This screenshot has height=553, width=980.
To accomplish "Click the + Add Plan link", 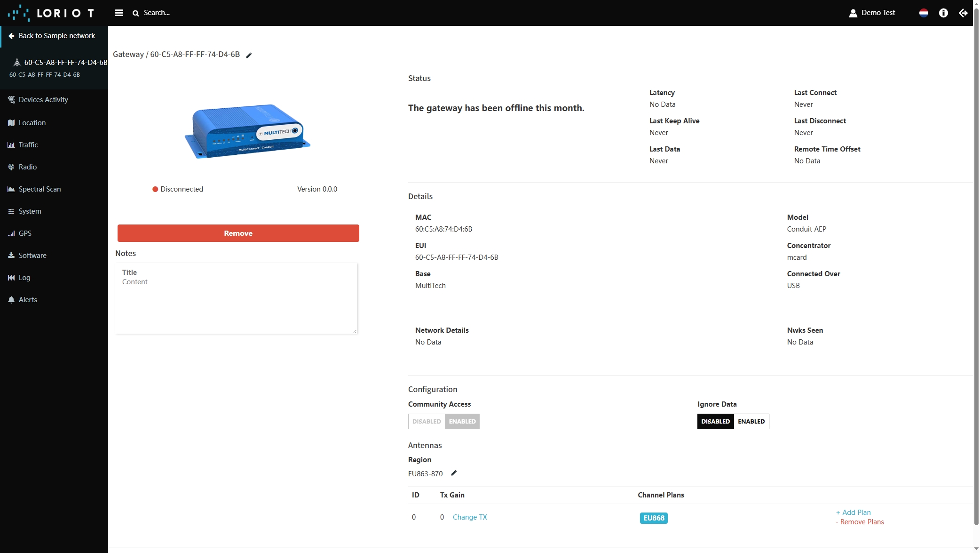I will [x=853, y=513].
